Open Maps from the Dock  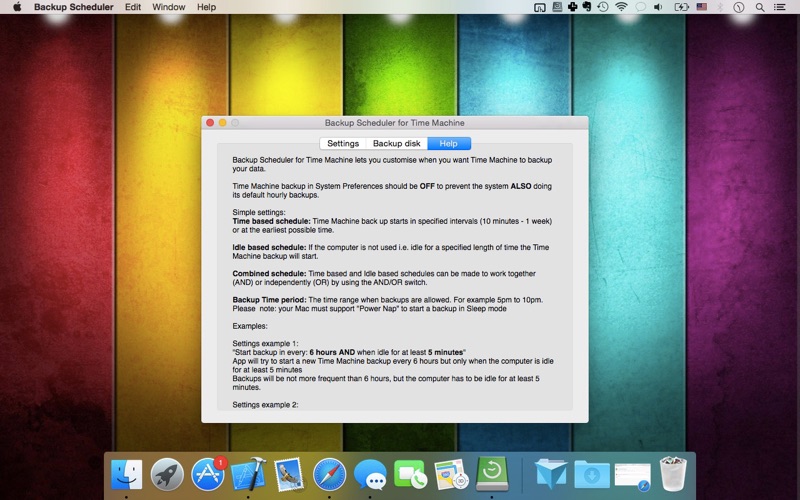[x=451, y=474]
